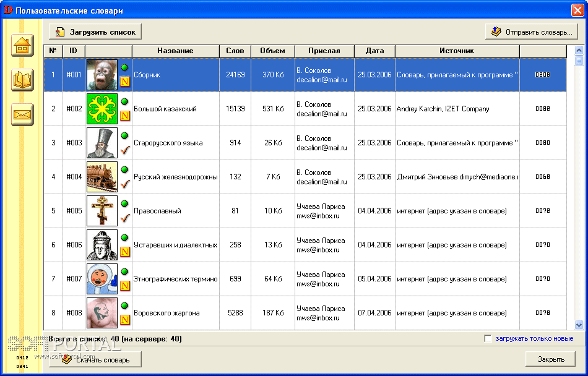Screen dimensions: 588x376
Task: Select the 'Православный' dictionary name
Action: tap(157, 211)
